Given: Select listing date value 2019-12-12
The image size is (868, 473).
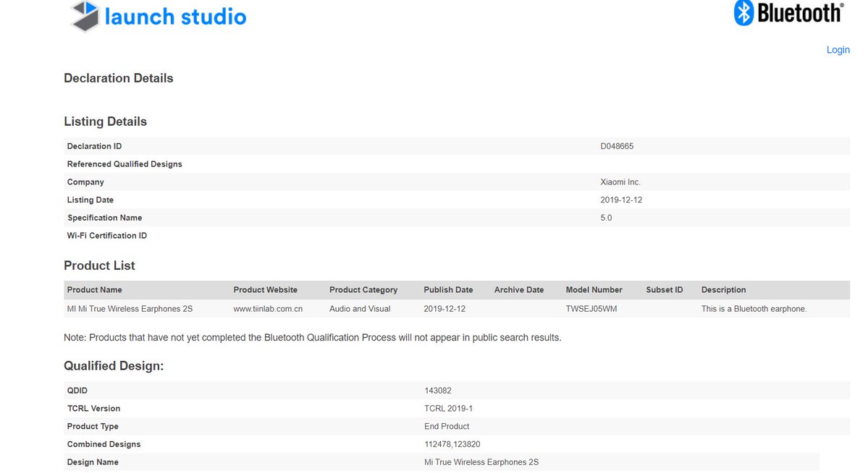Looking at the screenshot, I should (x=621, y=200).
